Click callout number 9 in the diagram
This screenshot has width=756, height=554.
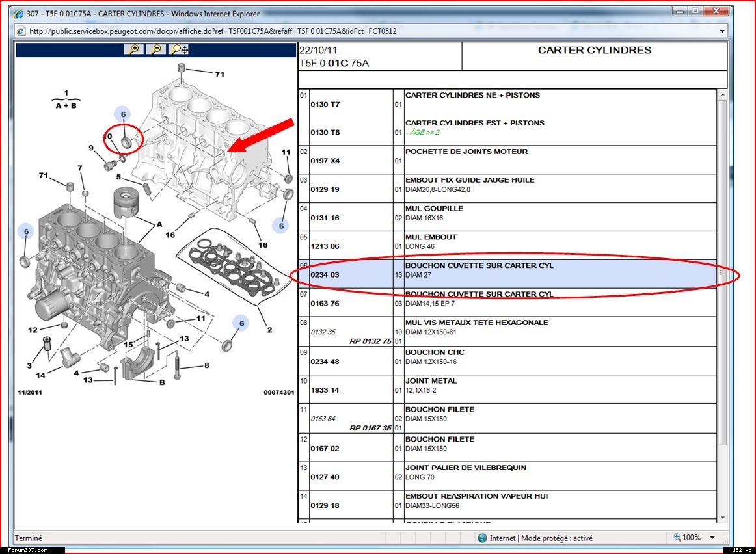click(x=92, y=148)
